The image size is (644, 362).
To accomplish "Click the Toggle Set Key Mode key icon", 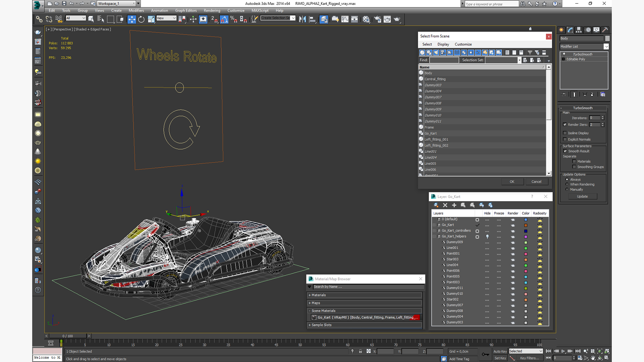I will pyautogui.click(x=485, y=355).
